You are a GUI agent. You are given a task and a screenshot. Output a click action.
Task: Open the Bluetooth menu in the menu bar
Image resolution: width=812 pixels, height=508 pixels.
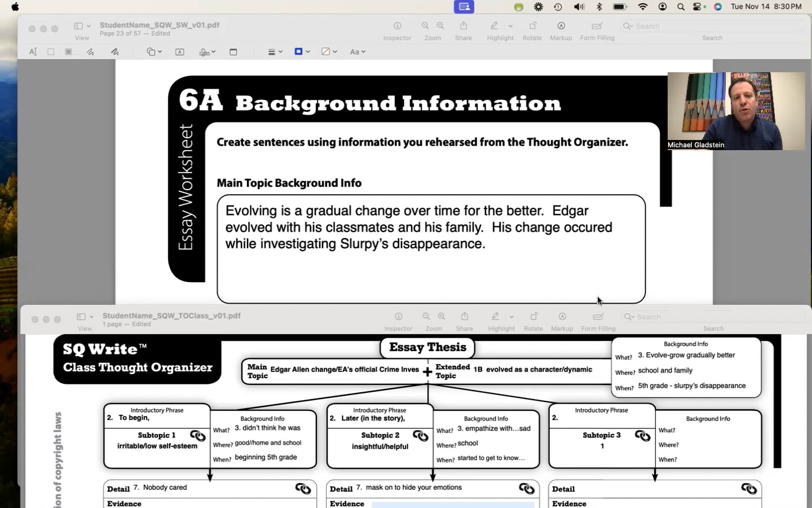pyautogui.click(x=599, y=7)
